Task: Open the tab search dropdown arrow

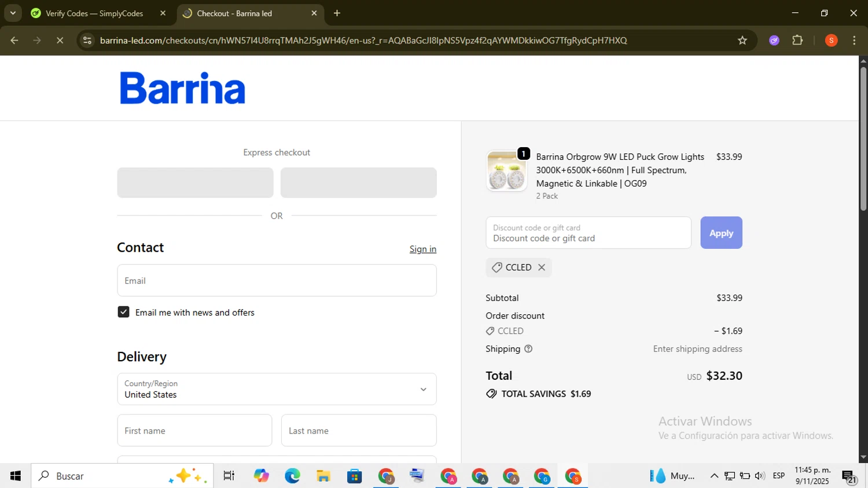Action: (x=13, y=13)
